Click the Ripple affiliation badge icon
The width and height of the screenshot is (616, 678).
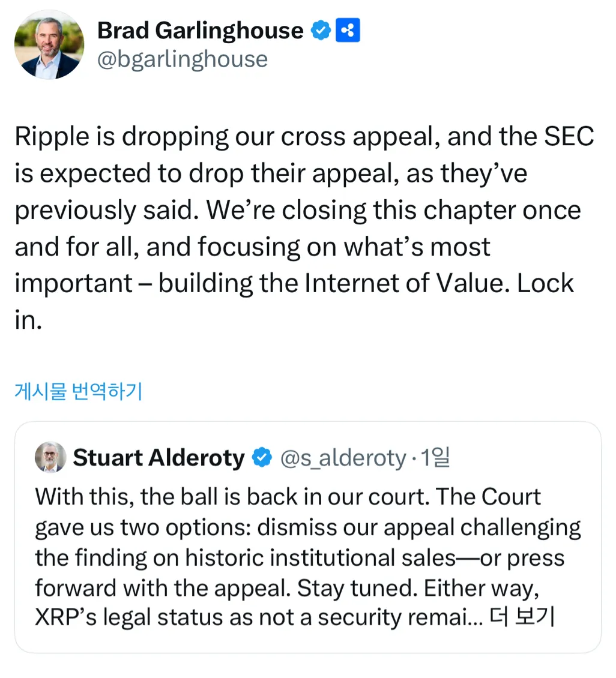348,30
